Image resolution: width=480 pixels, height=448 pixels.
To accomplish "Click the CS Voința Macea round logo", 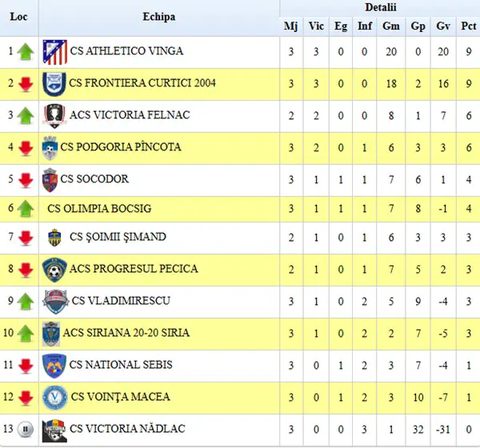I will pos(54,398).
